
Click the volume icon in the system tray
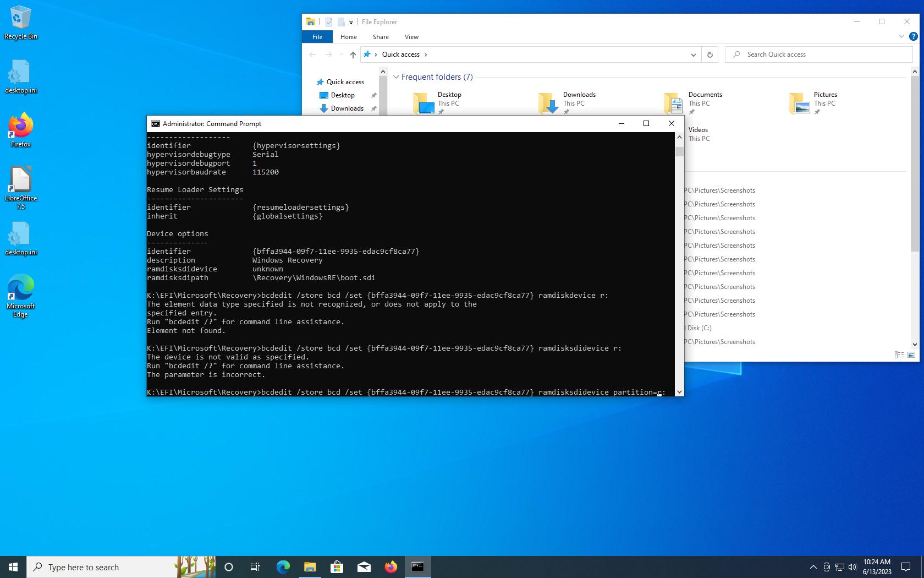click(x=853, y=567)
